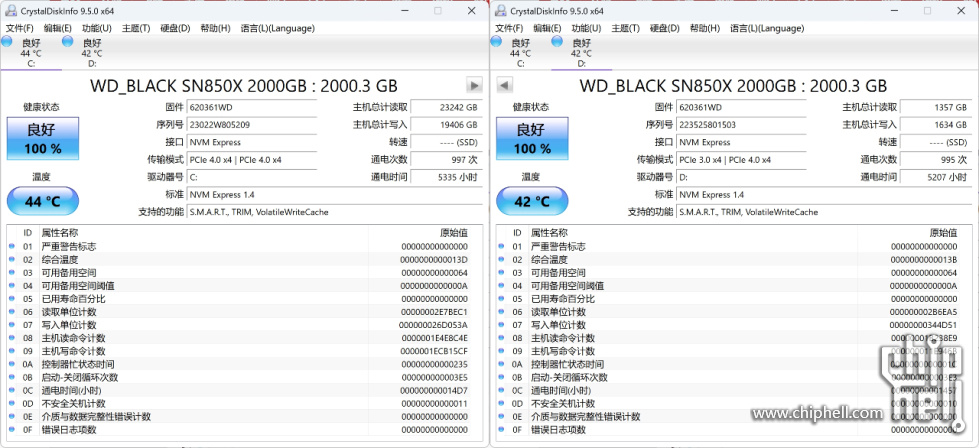Click the 42 °C temperature button
The height and width of the screenshot is (448, 979).
coord(532,202)
